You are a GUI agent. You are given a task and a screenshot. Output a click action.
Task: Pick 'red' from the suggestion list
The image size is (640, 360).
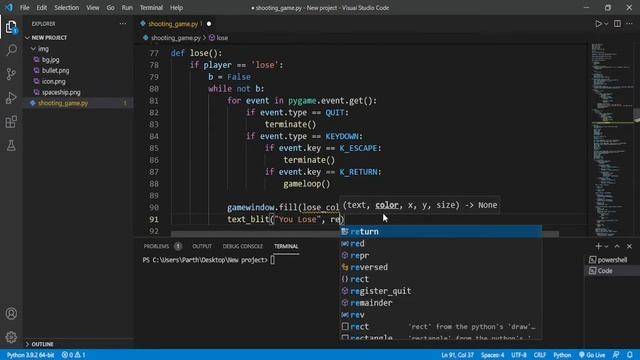pyautogui.click(x=441, y=243)
